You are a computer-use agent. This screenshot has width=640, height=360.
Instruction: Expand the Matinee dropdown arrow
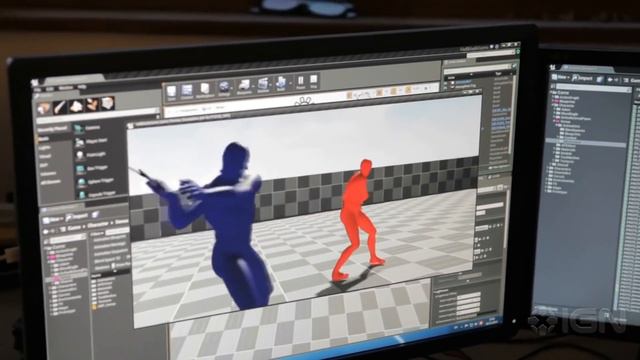pyautogui.click(x=270, y=84)
